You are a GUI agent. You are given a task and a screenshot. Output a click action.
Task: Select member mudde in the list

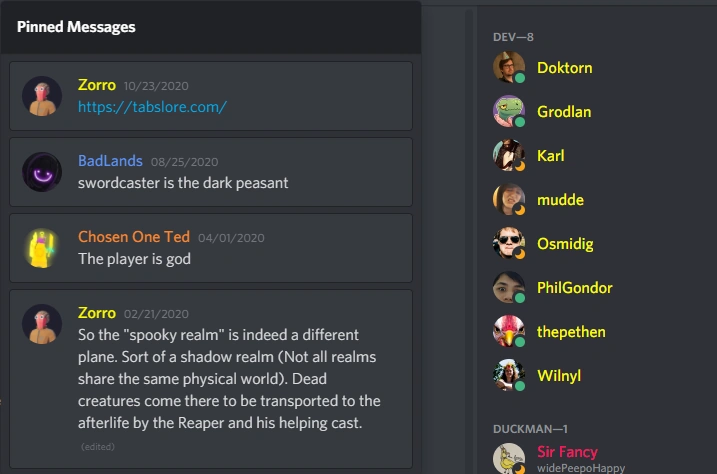click(x=594, y=200)
